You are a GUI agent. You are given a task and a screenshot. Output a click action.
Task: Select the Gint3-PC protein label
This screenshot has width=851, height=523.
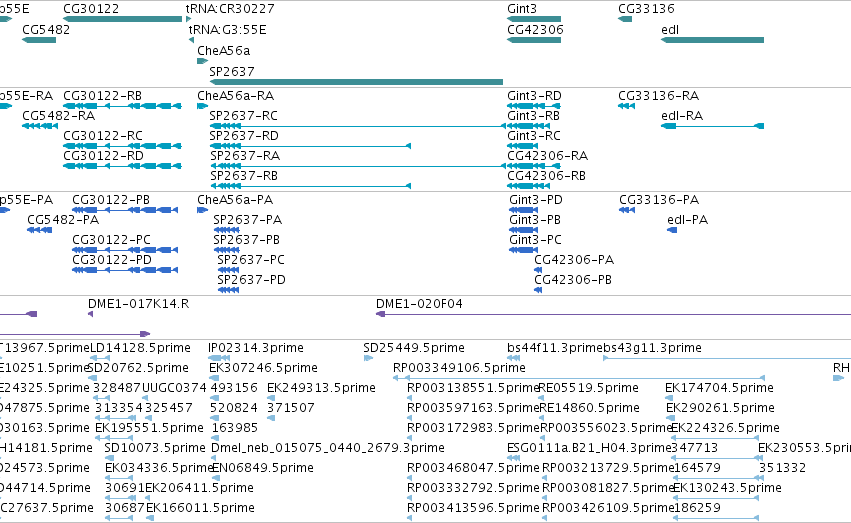click(535, 240)
